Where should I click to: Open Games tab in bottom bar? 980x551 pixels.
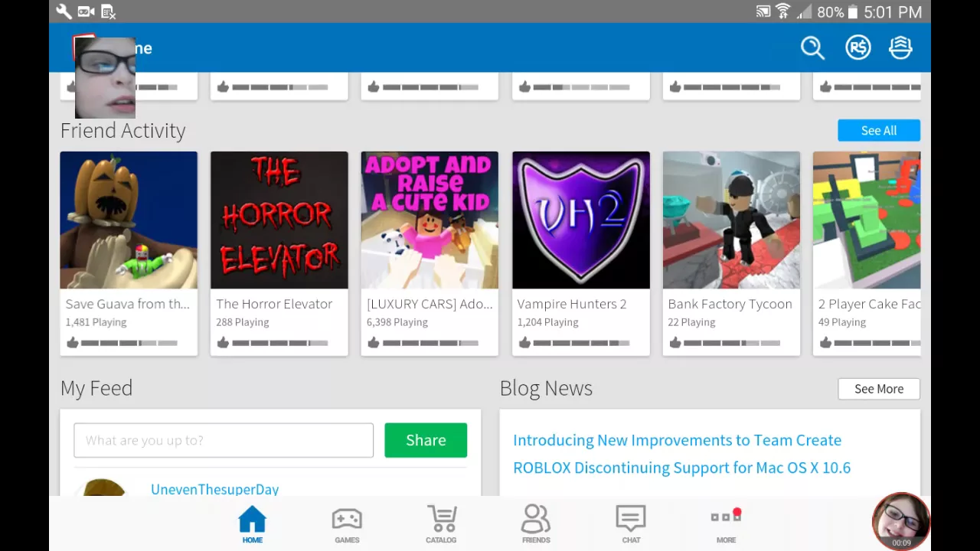[x=347, y=525]
